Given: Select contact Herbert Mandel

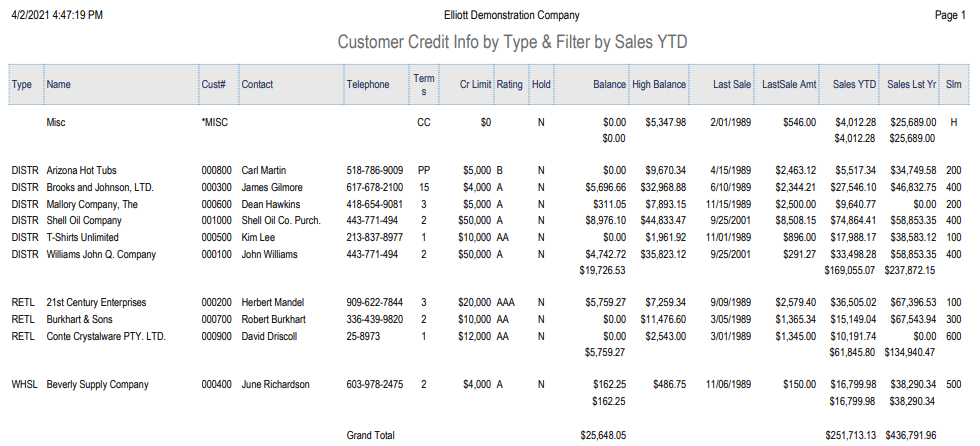Looking at the screenshot, I should 277,302.
